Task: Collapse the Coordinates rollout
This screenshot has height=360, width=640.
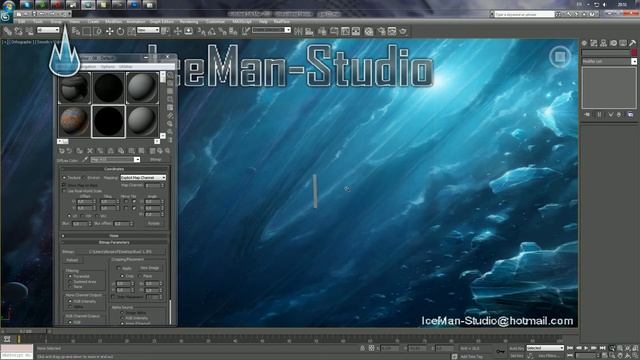Action: pos(114,169)
